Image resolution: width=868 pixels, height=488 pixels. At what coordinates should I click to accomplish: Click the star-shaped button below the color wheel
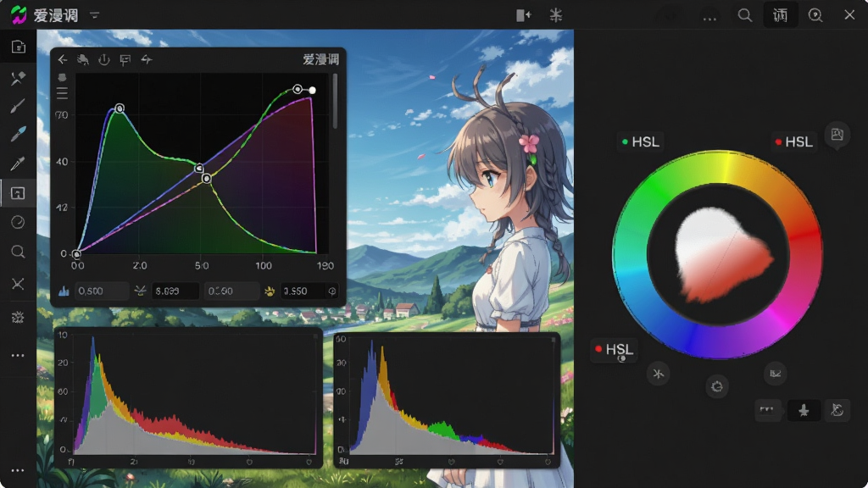pyautogui.click(x=804, y=410)
